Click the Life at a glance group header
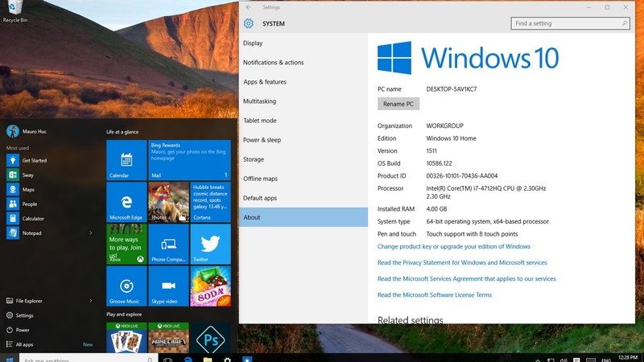The height and width of the screenshot is (362, 644). click(122, 132)
